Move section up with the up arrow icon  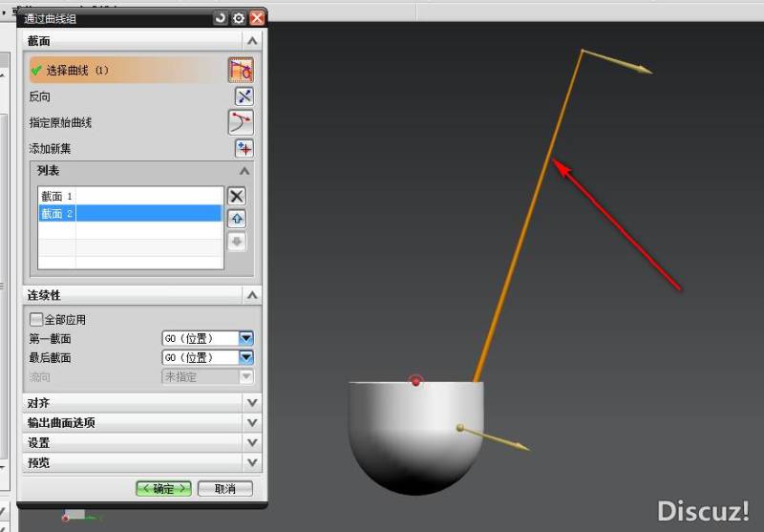pyautogui.click(x=237, y=219)
